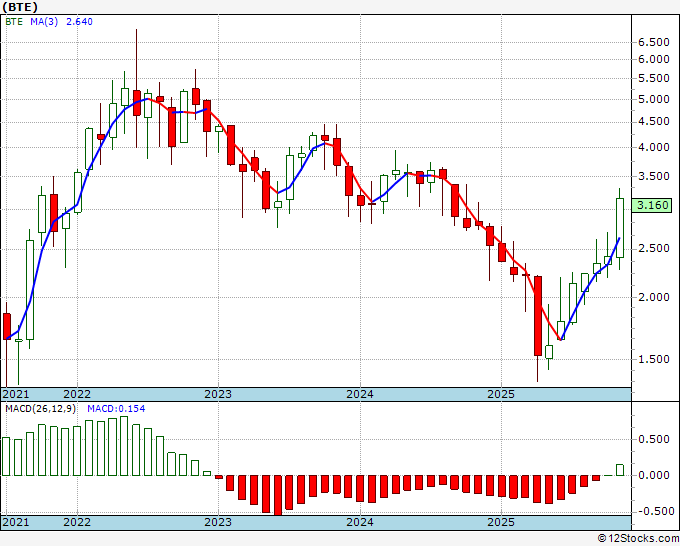Click 2021 on the MACD timeline

(x=16, y=522)
